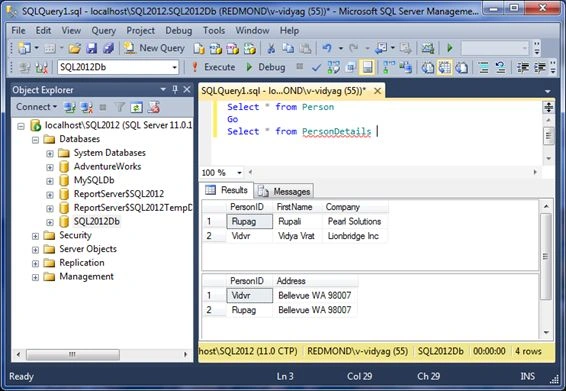Click ReportServer$SQL2012 database in tree

click(x=118, y=194)
